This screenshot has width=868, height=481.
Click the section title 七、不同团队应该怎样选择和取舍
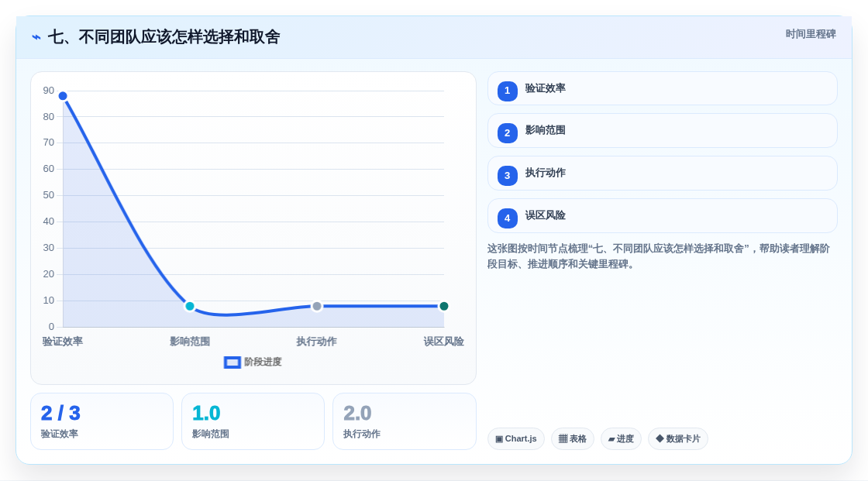coord(164,37)
